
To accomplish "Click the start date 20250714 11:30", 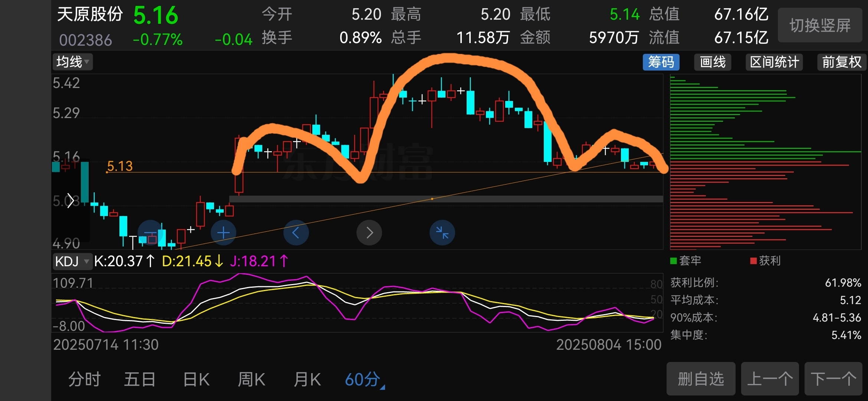I will point(106,345).
